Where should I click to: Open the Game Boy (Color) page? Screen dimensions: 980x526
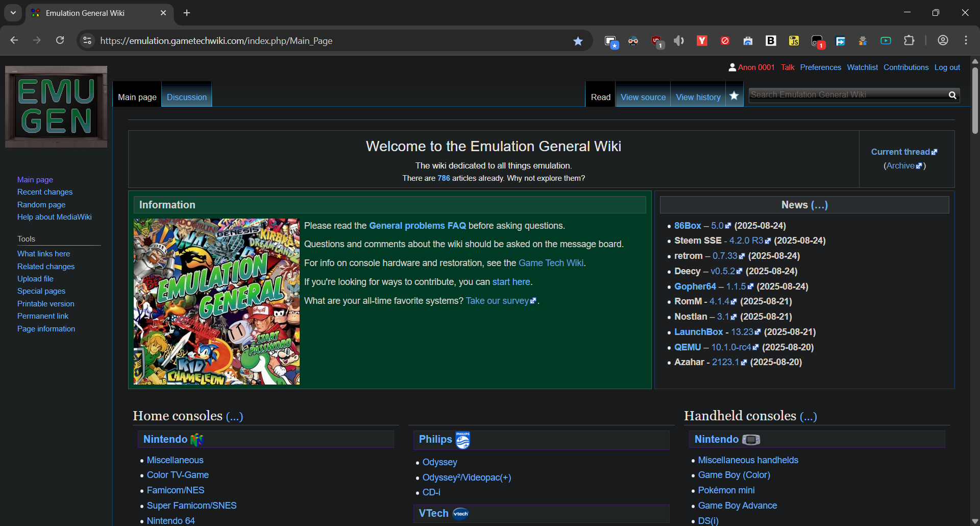point(734,475)
